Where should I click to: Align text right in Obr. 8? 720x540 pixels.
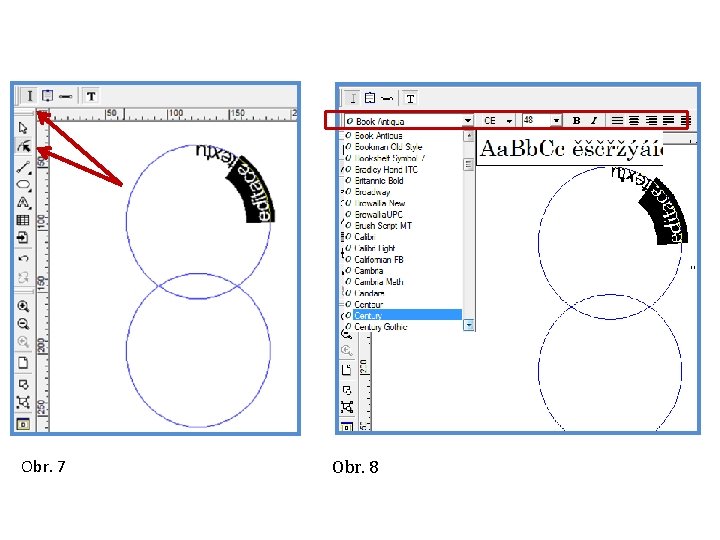tap(651, 120)
